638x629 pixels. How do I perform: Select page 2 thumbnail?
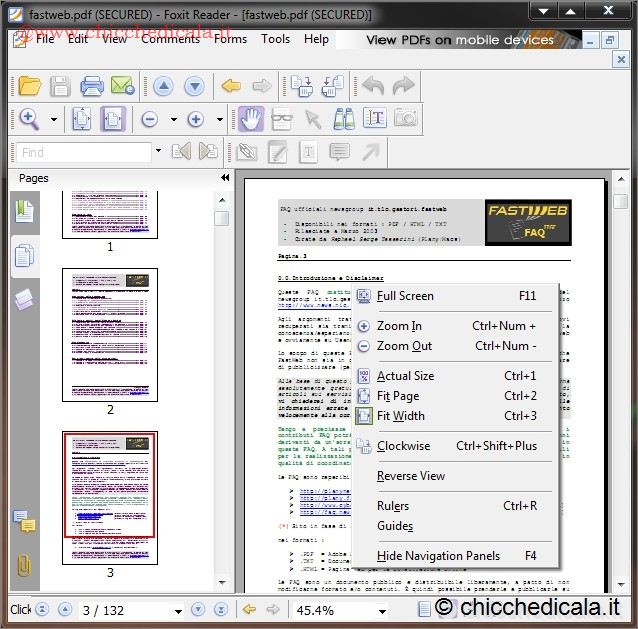click(x=109, y=333)
